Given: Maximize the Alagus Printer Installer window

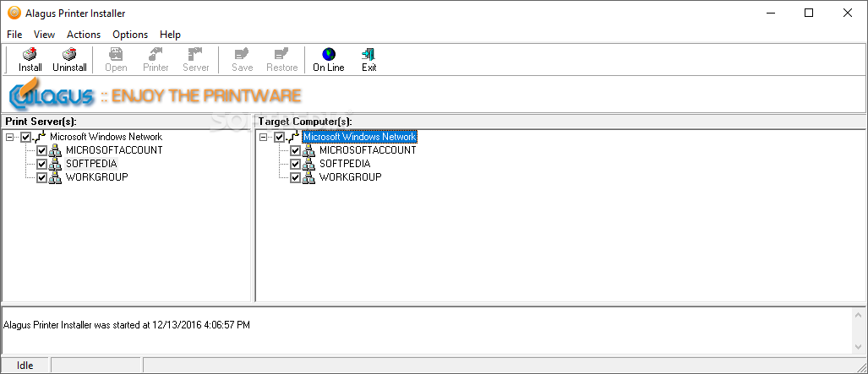Looking at the screenshot, I should click(809, 13).
